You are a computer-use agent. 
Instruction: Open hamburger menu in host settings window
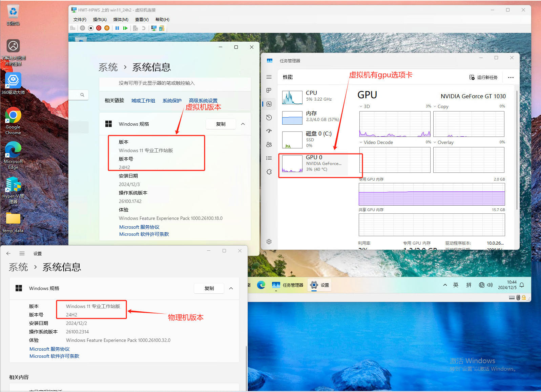pos(22,253)
